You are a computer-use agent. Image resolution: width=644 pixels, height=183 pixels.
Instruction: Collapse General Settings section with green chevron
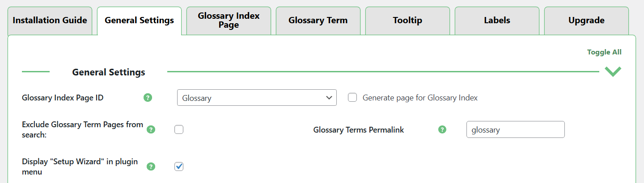[x=613, y=71]
